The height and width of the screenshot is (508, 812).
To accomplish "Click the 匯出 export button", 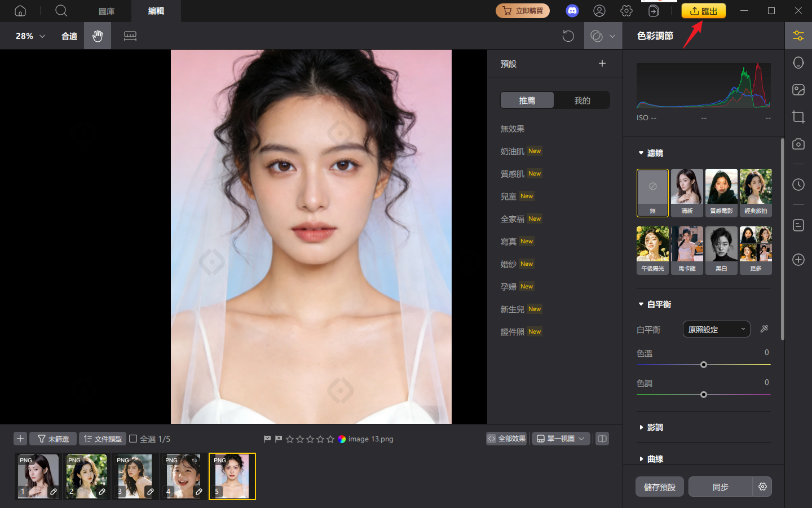I will [x=703, y=11].
